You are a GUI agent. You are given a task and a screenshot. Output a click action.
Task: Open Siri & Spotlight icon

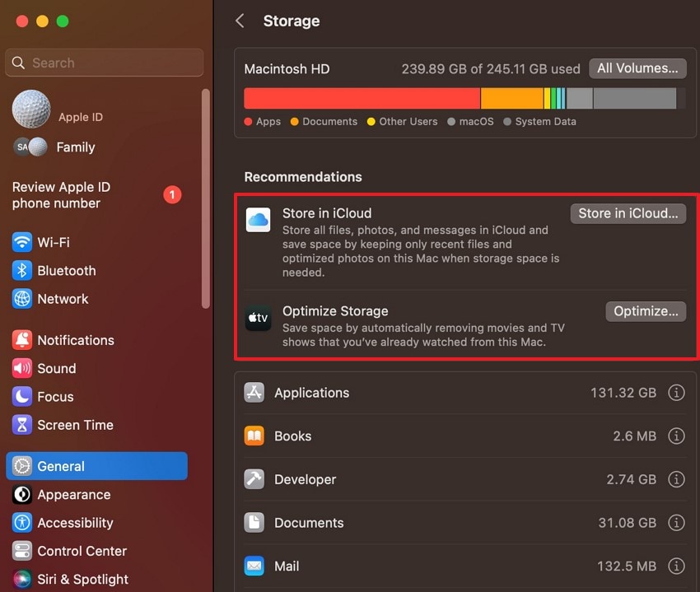pyautogui.click(x=22, y=579)
